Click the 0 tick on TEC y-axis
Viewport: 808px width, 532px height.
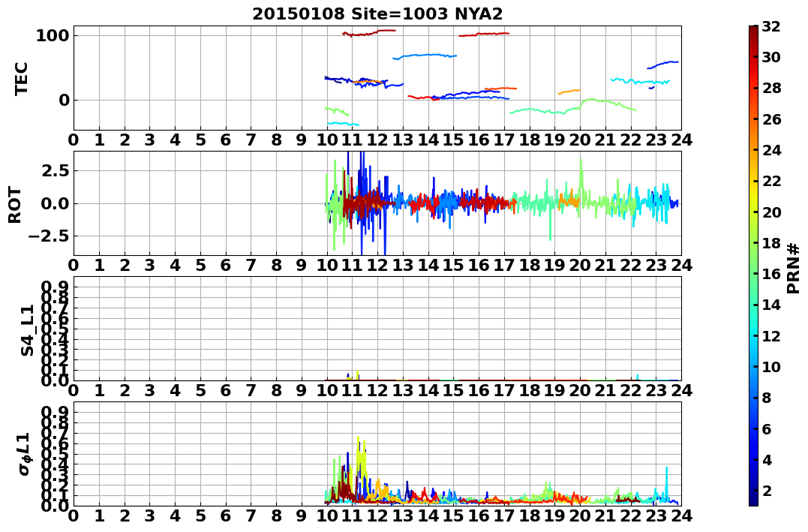pos(65,100)
